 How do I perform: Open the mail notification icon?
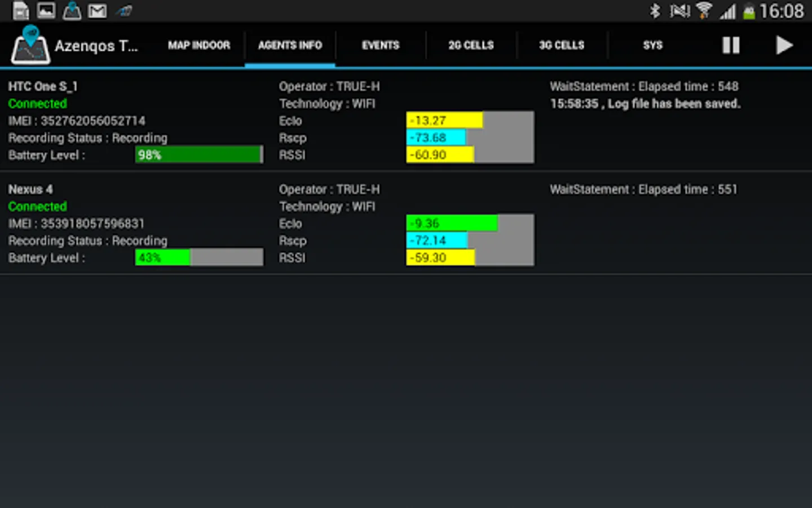coord(97,11)
